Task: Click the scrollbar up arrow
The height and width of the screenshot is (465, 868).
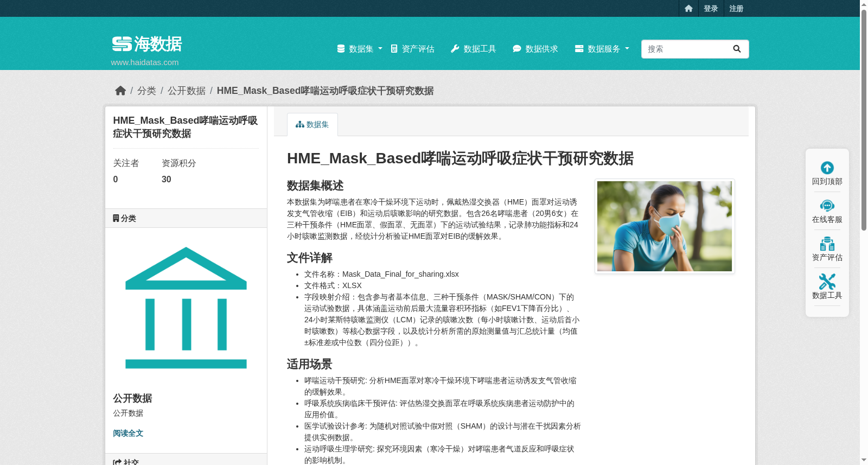Action: tap(864, 4)
